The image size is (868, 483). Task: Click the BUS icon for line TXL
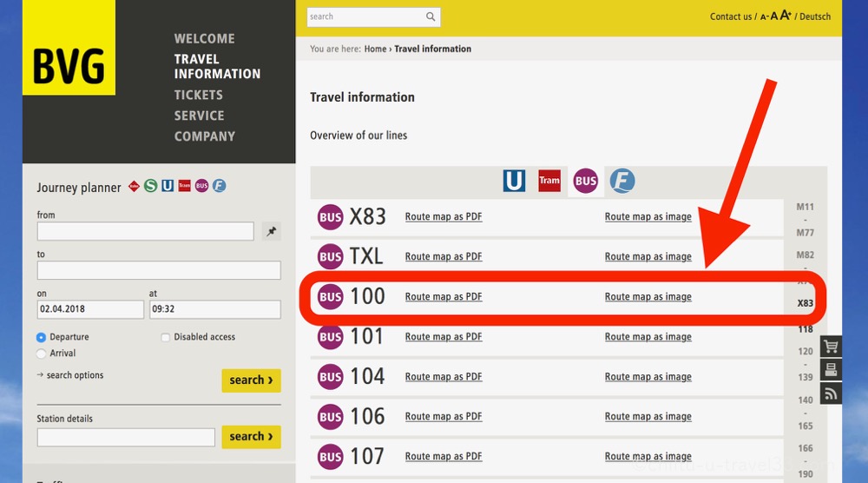(x=331, y=257)
